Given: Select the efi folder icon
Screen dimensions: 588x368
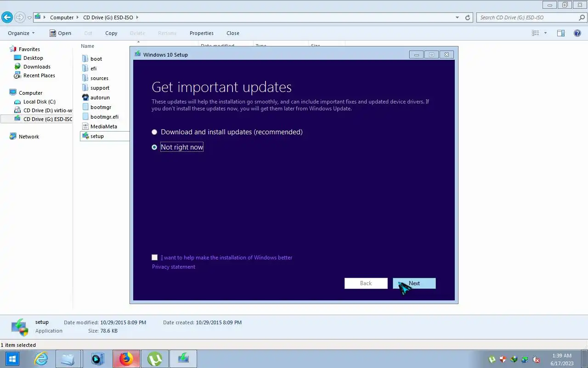Looking at the screenshot, I should point(85,68).
